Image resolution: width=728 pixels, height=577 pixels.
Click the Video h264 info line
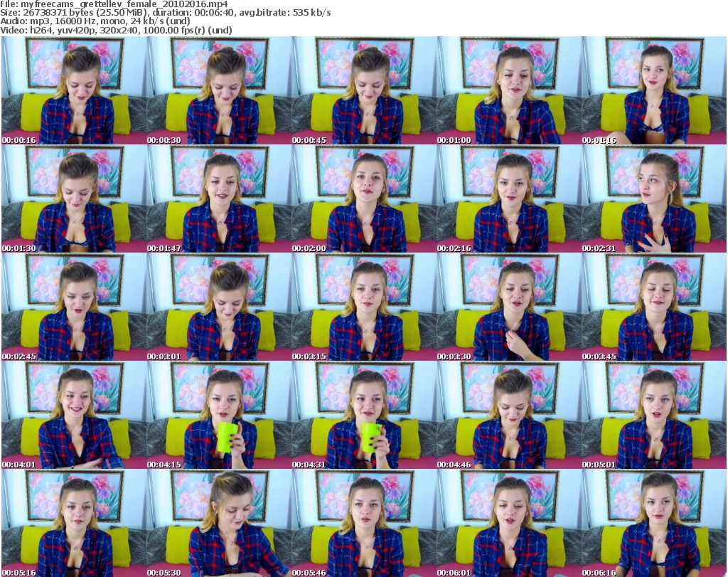click(x=117, y=31)
